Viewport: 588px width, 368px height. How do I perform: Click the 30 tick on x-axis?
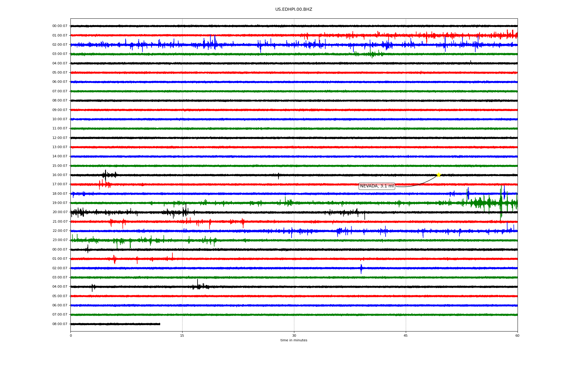294,336
